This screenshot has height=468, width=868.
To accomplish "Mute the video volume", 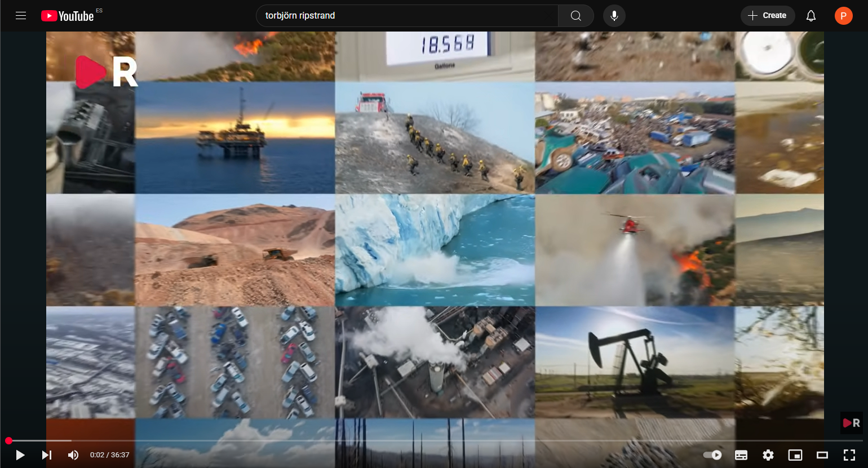I will pyautogui.click(x=73, y=455).
